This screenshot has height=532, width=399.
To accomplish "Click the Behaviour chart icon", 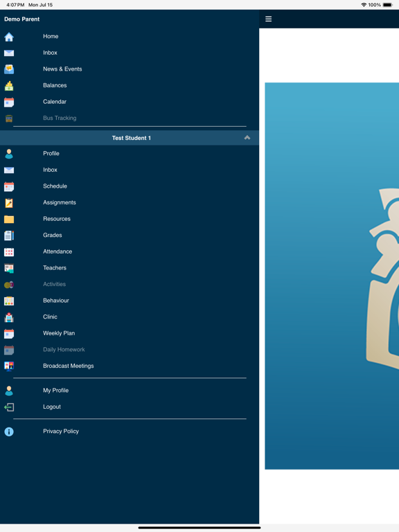I will pos(9,301).
